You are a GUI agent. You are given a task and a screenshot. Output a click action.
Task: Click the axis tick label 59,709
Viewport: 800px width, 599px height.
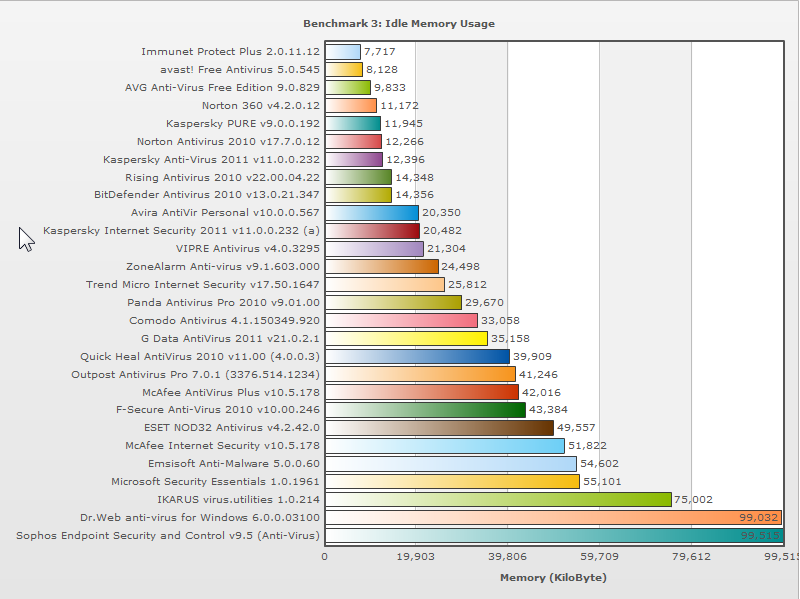(599, 556)
